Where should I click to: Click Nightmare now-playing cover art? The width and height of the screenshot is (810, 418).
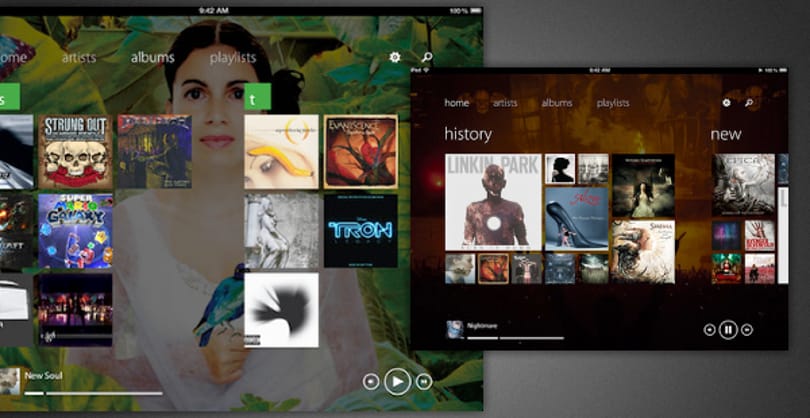455,329
